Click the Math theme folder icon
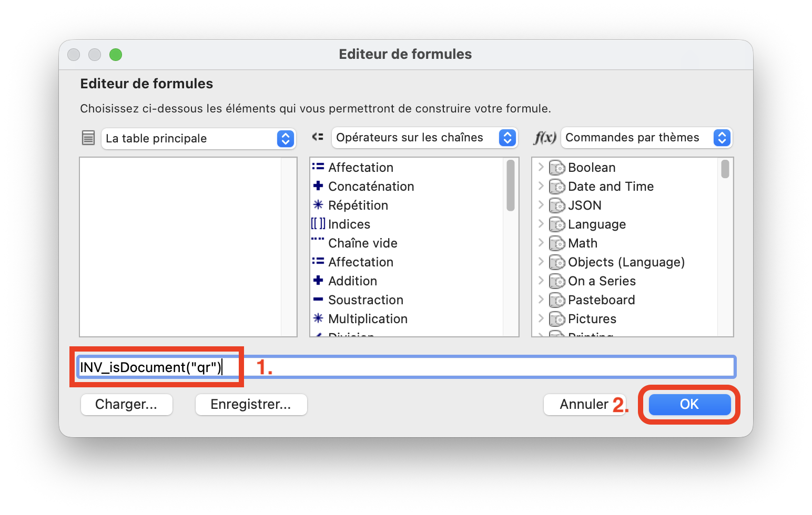This screenshot has height=515, width=812. point(557,243)
